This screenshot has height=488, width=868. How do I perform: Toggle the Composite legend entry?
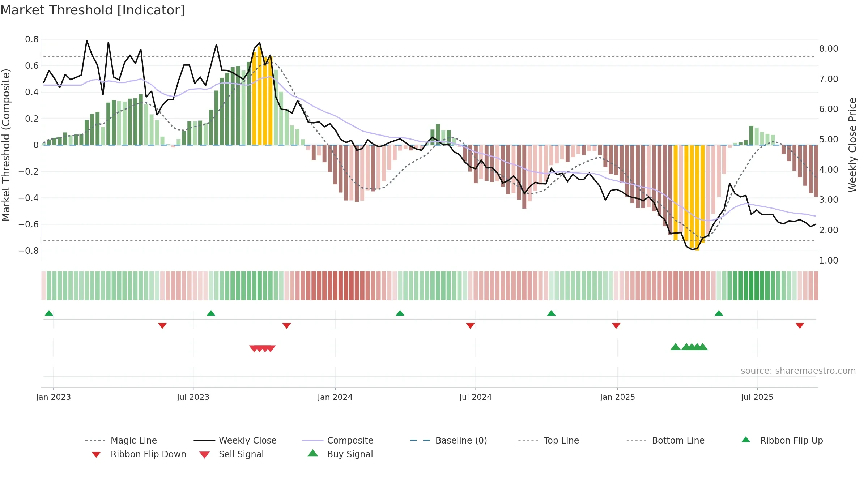tap(337, 440)
